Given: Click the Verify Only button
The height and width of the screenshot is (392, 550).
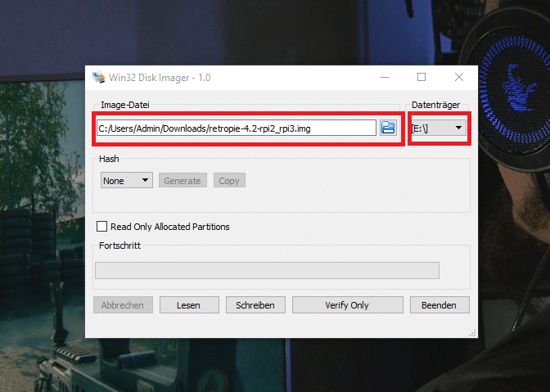Looking at the screenshot, I should point(348,305).
